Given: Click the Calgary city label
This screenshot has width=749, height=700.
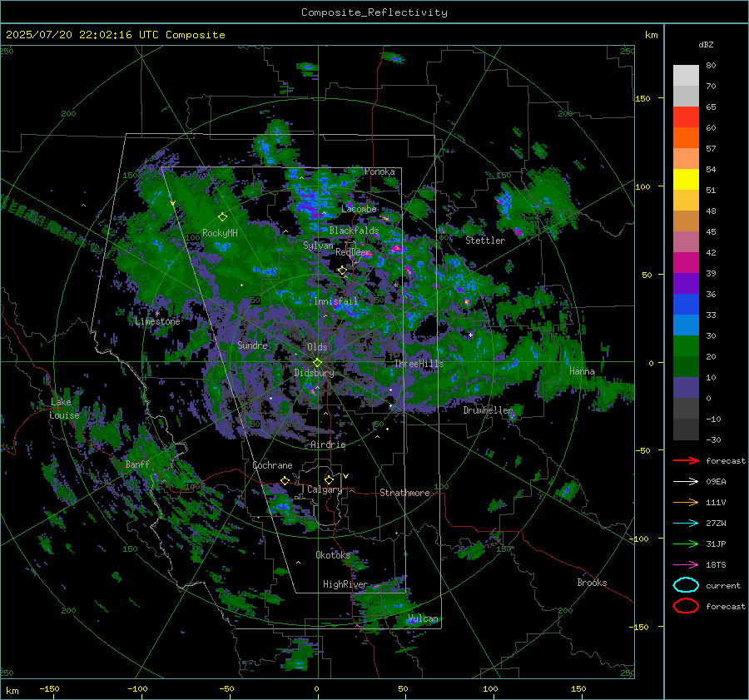Looking at the screenshot, I should (325, 489).
